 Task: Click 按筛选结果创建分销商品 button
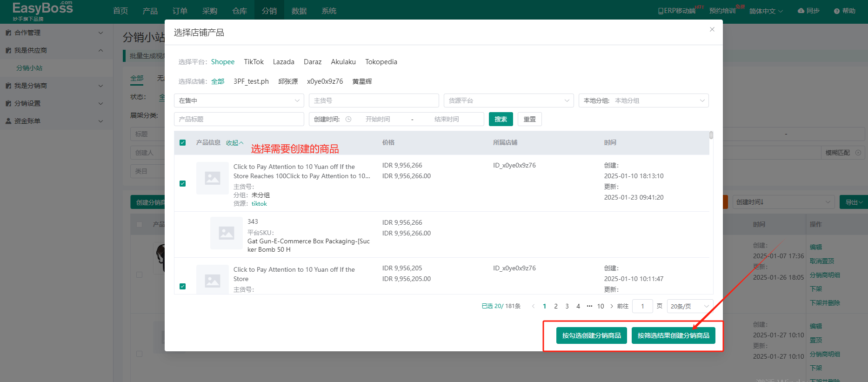[674, 335]
